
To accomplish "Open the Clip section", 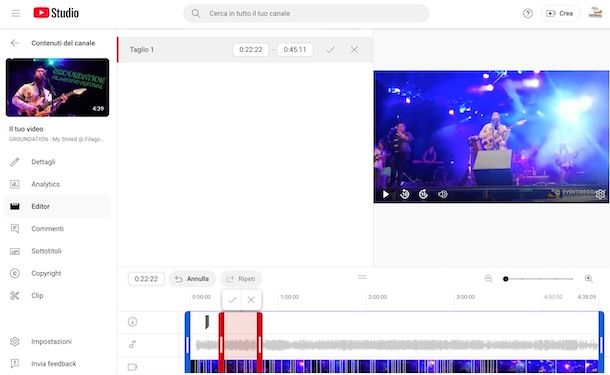I will pos(57,295).
